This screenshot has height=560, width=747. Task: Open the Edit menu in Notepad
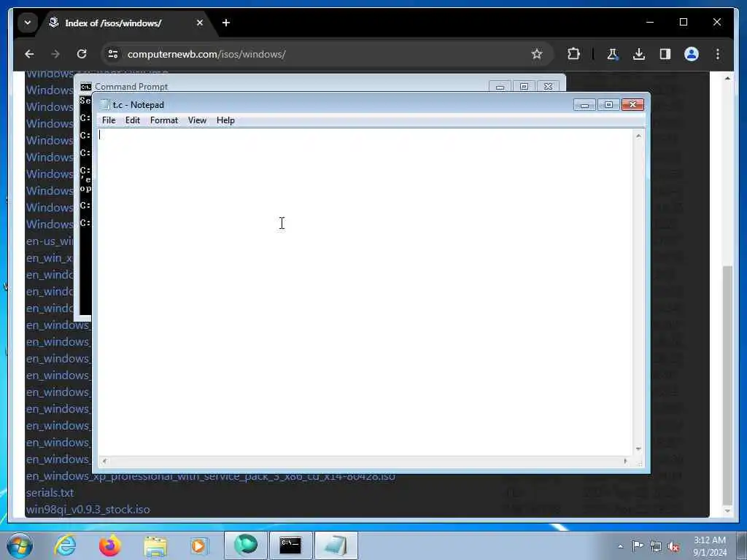[133, 120]
